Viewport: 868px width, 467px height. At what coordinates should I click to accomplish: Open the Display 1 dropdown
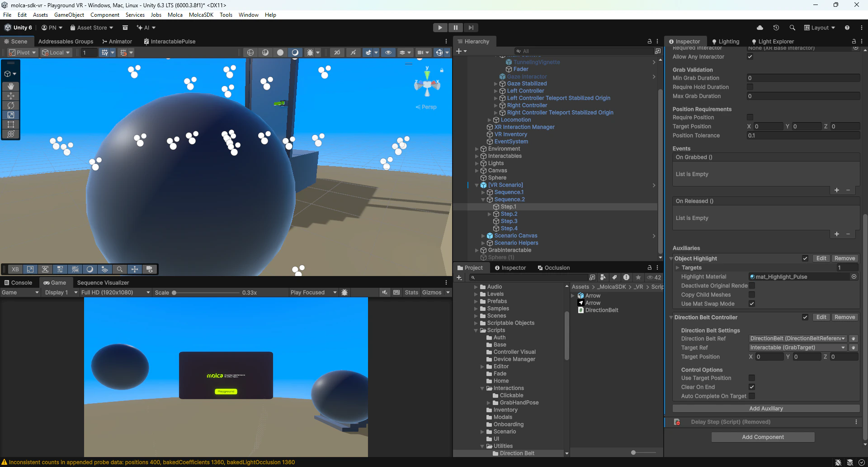click(x=61, y=292)
